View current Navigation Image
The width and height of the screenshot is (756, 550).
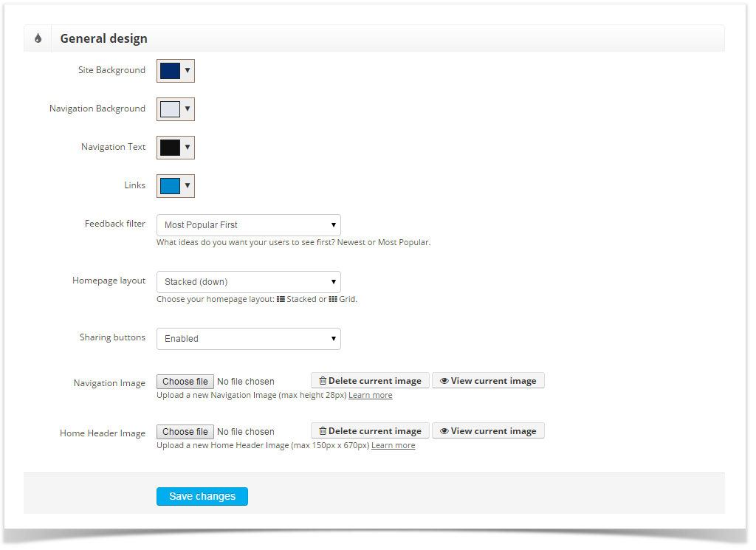click(489, 381)
